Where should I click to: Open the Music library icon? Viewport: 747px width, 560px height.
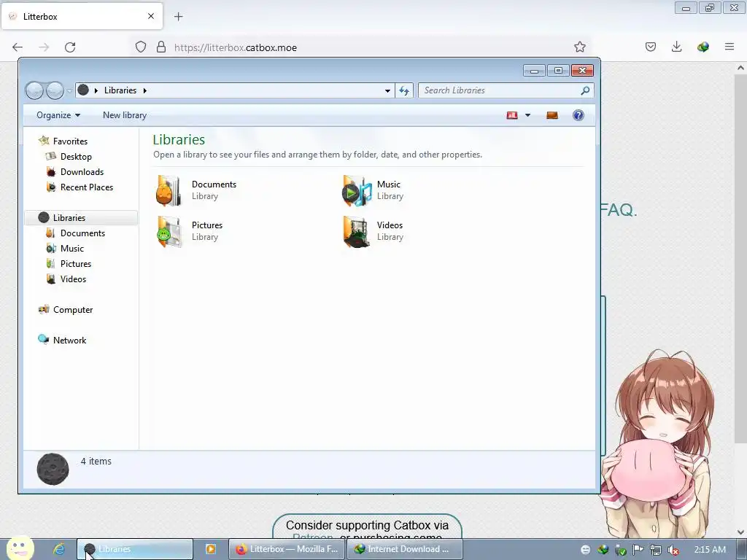tap(356, 190)
